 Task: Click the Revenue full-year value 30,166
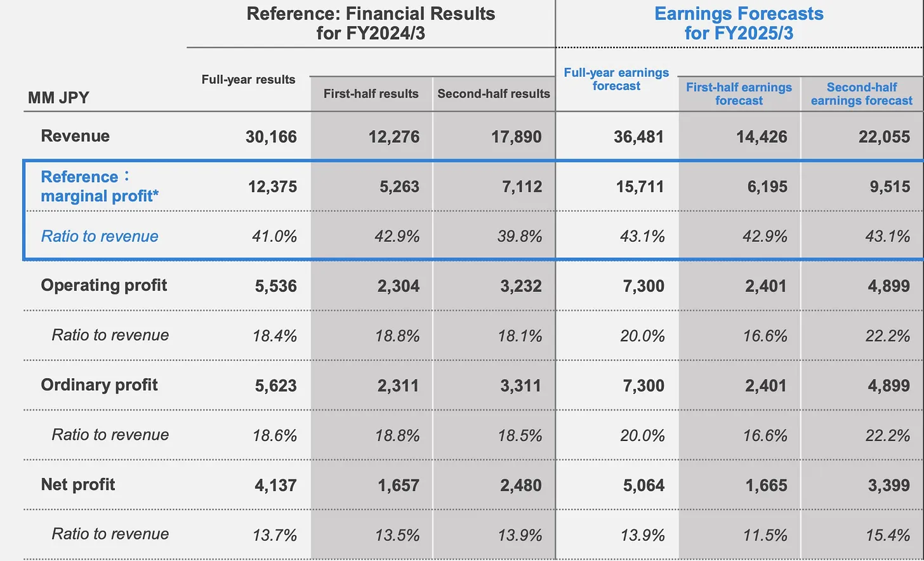coord(271,136)
